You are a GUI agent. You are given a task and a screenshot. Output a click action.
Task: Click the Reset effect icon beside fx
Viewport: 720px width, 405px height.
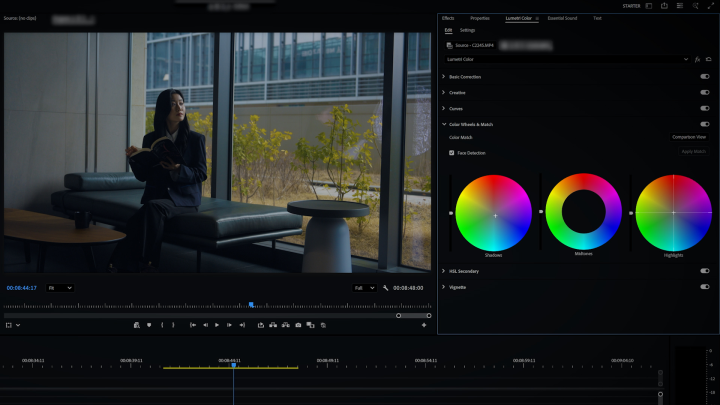point(708,59)
